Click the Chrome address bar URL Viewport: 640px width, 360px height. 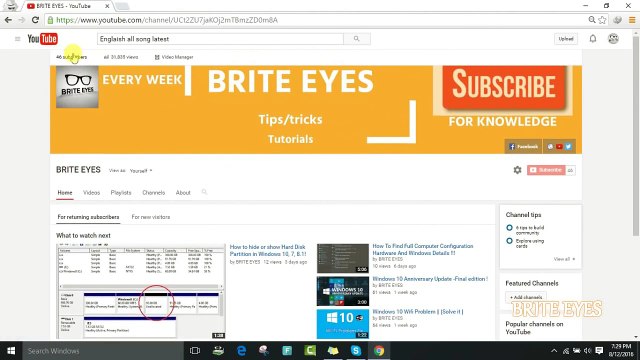point(167,20)
